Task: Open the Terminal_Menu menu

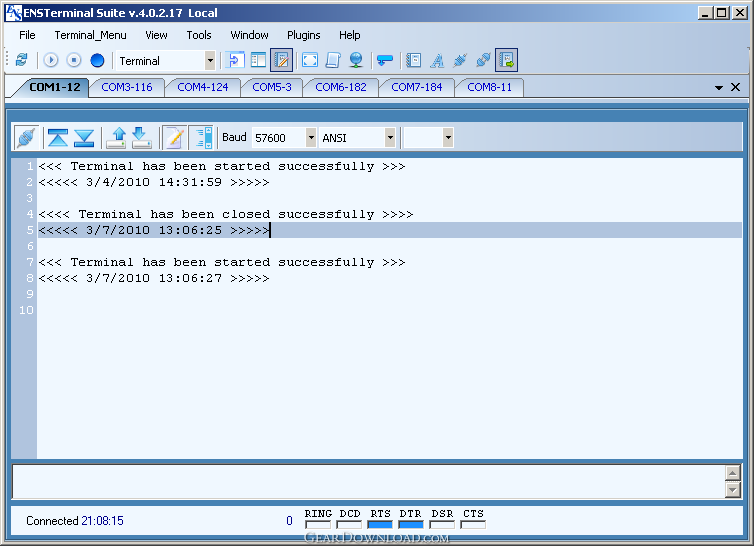Action: [x=90, y=35]
